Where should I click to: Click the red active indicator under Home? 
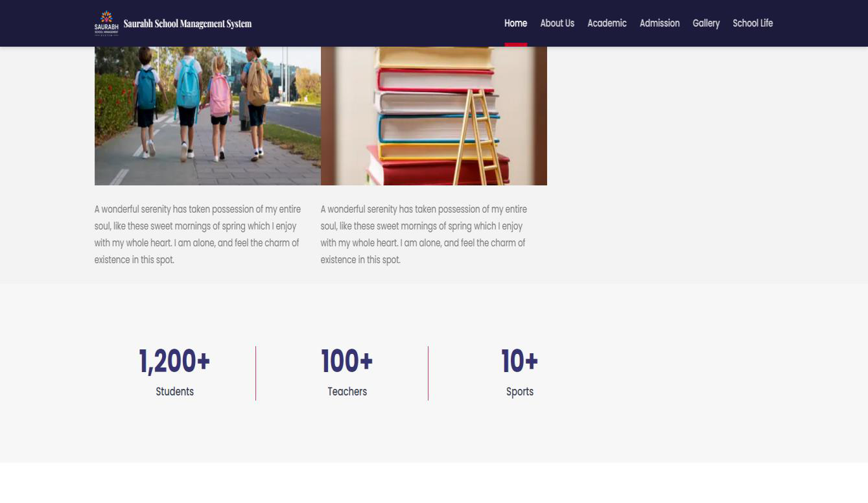point(515,45)
